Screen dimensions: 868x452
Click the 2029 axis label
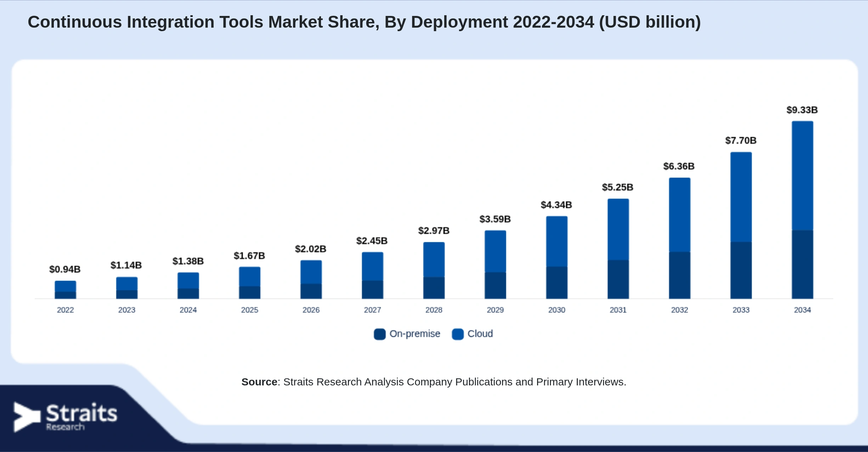[495, 310]
